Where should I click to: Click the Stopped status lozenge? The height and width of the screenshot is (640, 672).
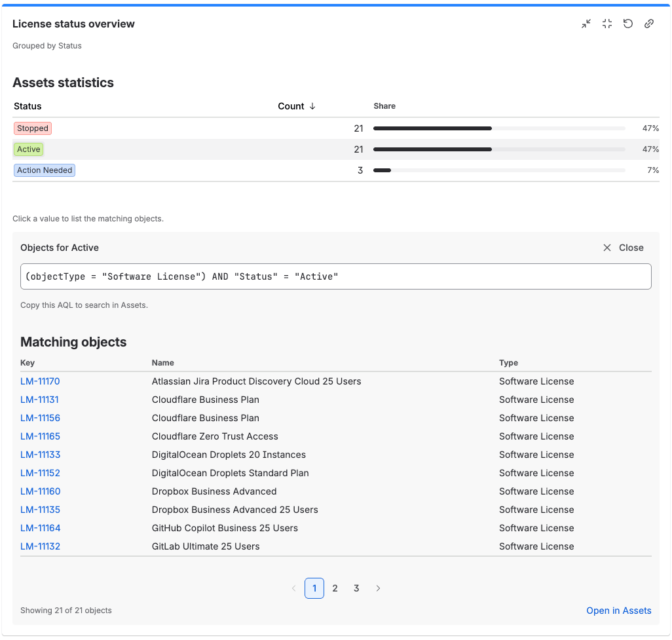pos(33,128)
